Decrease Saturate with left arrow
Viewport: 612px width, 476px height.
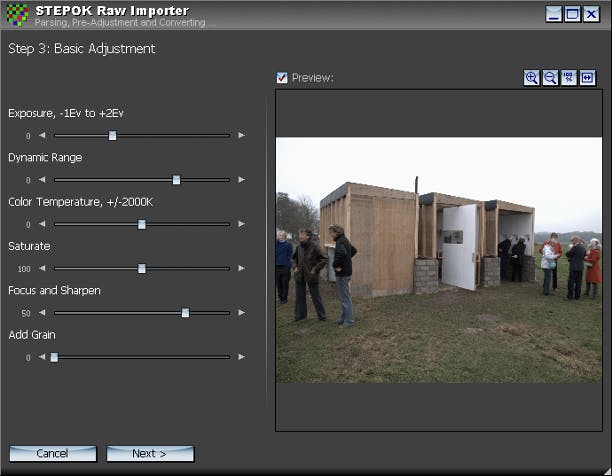[x=42, y=268]
